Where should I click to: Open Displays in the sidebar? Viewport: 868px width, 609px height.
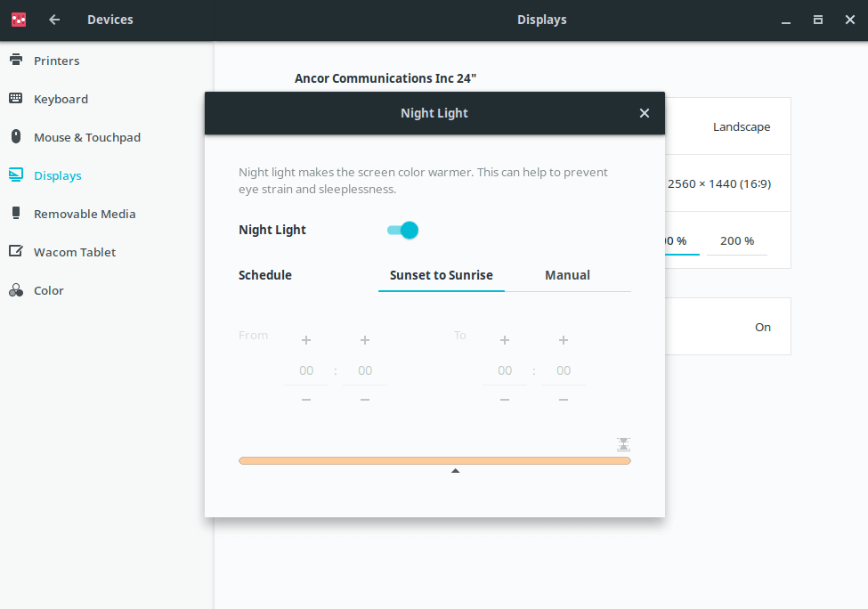point(57,175)
